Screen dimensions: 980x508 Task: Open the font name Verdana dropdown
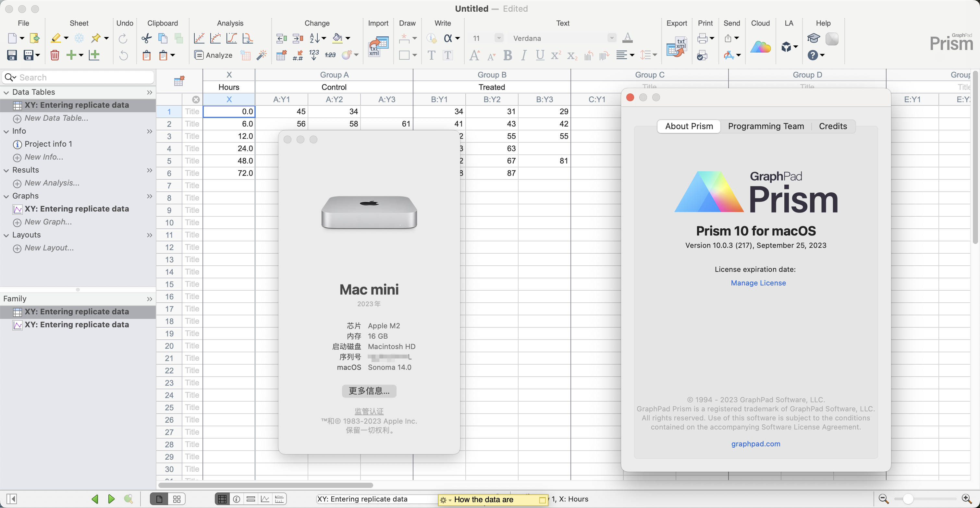[612, 38]
